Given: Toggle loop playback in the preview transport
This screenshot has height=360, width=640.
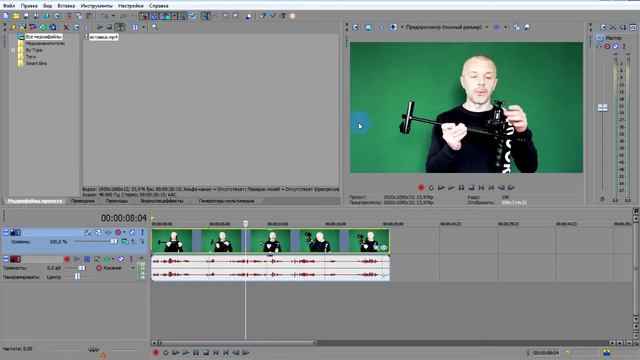Looking at the screenshot, I should point(431,187).
